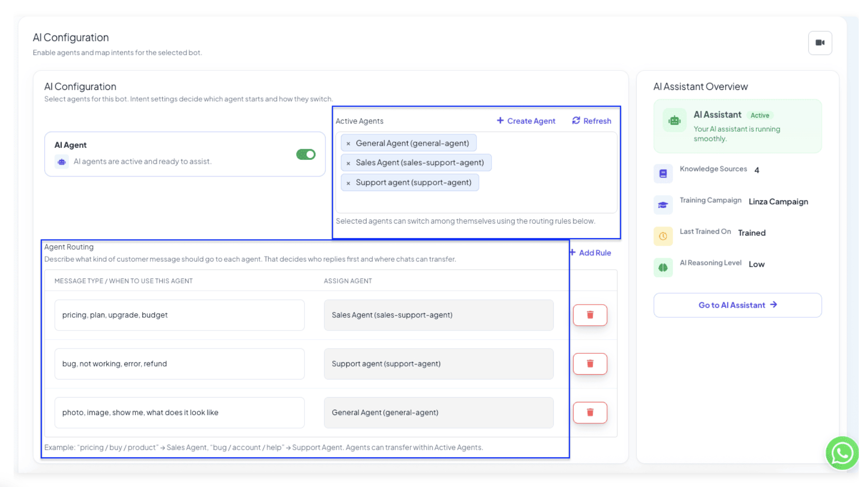Remove General Agent from active agents

tap(348, 143)
